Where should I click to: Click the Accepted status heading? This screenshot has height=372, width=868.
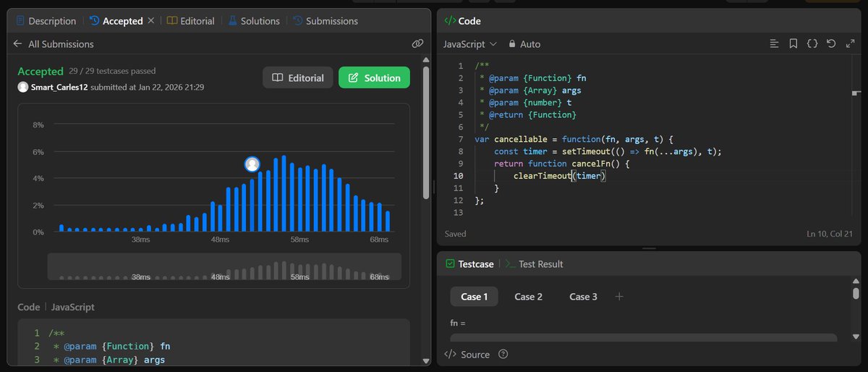coord(41,71)
